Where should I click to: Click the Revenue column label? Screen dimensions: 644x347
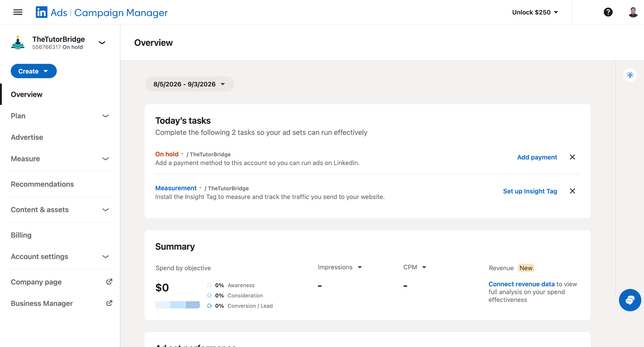click(501, 268)
